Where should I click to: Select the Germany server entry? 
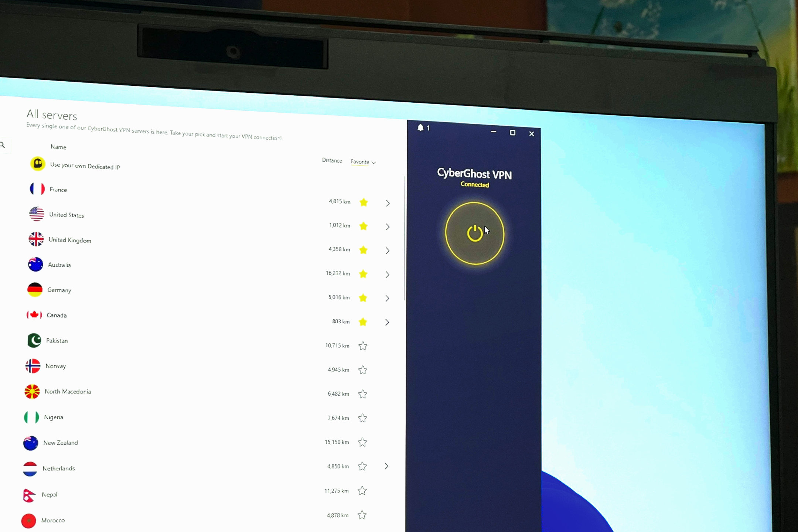pyautogui.click(x=59, y=290)
